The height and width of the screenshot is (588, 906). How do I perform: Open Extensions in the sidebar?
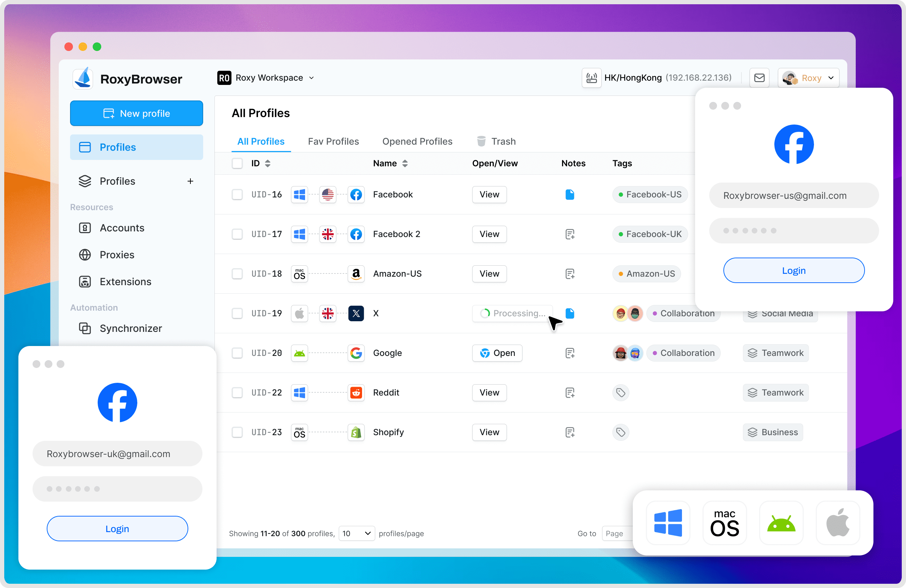tap(125, 282)
